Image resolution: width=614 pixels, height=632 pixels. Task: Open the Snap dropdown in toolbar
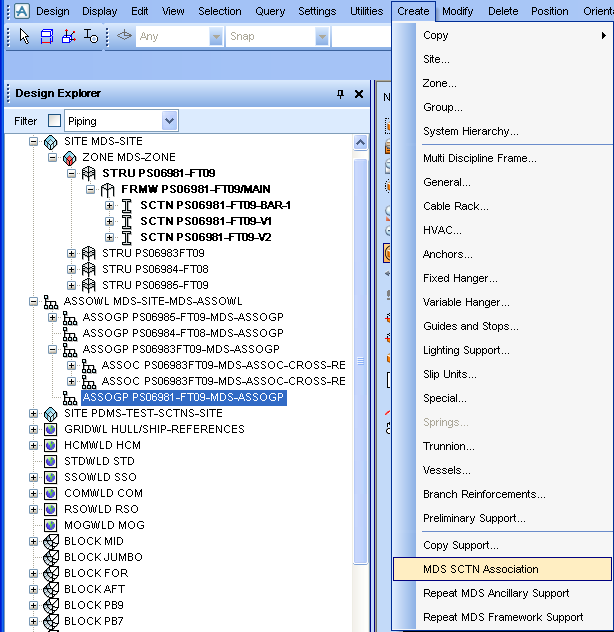[x=322, y=36]
